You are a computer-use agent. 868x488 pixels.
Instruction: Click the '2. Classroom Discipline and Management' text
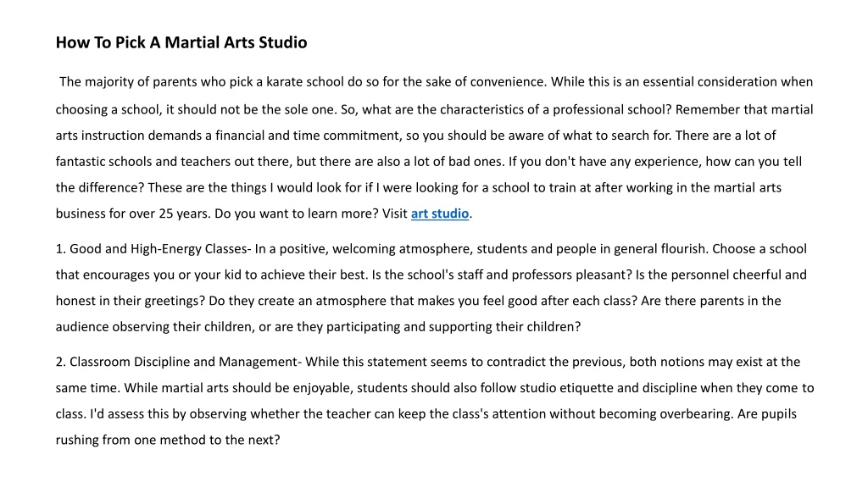[176, 362]
